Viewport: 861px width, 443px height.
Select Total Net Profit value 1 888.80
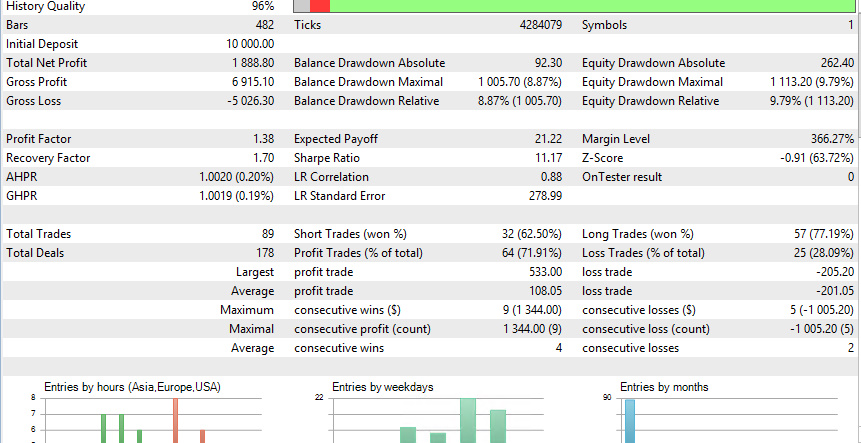(253, 63)
